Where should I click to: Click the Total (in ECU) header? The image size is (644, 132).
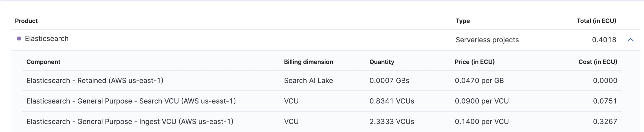(x=596, y=21)
